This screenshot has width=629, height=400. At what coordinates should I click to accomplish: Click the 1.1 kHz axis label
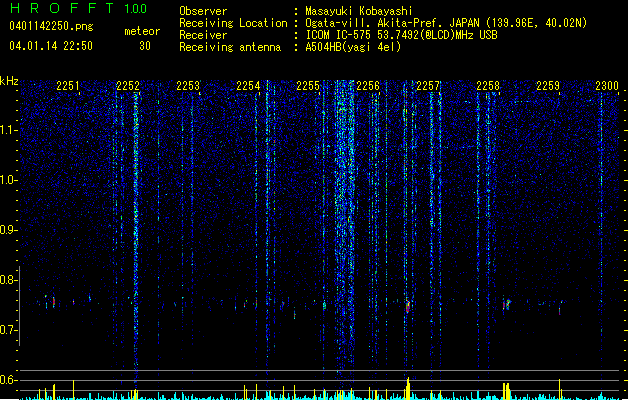tap(9, 130)
